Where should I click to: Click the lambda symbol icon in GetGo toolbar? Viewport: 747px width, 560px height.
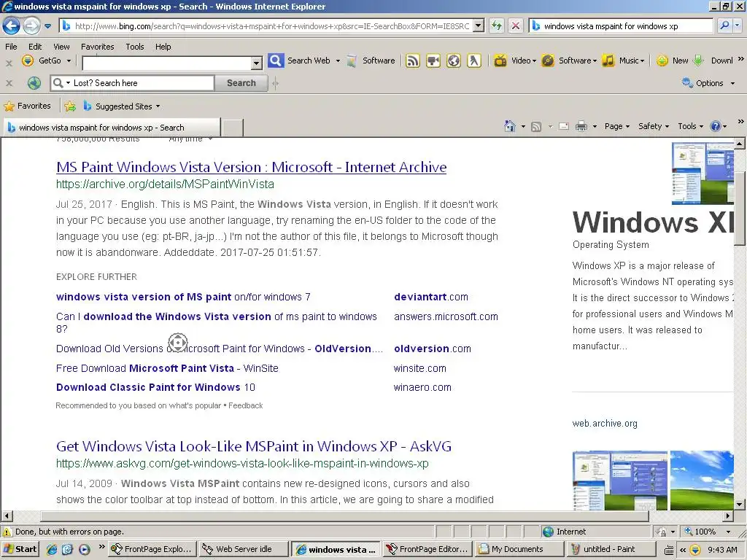pos(474,61)
